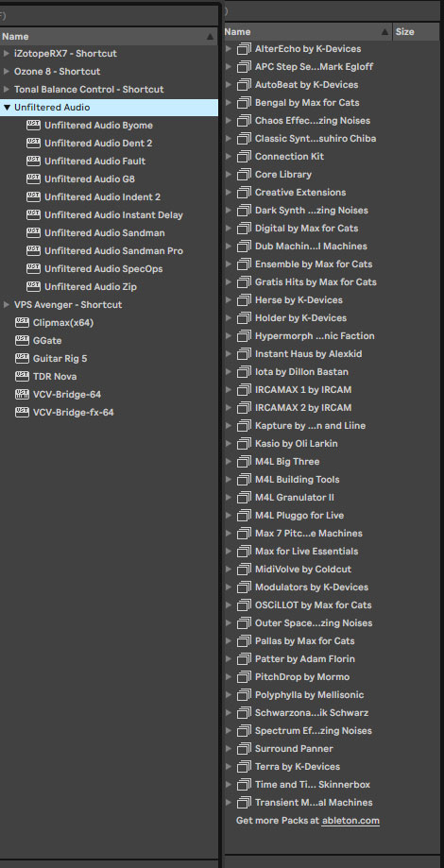Sort packs by the Name column header
The image size is (444, 868).
(307, 32)
